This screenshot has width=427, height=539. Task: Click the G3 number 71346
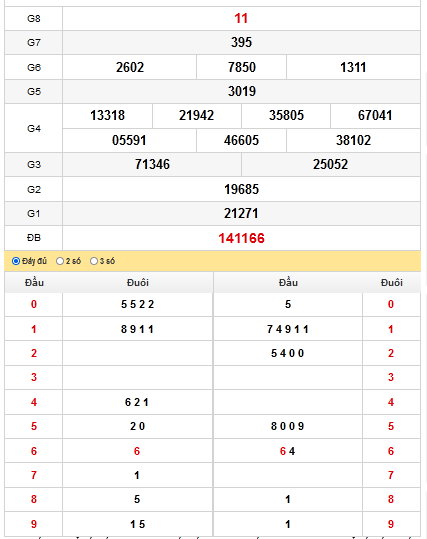pos(152,164)
